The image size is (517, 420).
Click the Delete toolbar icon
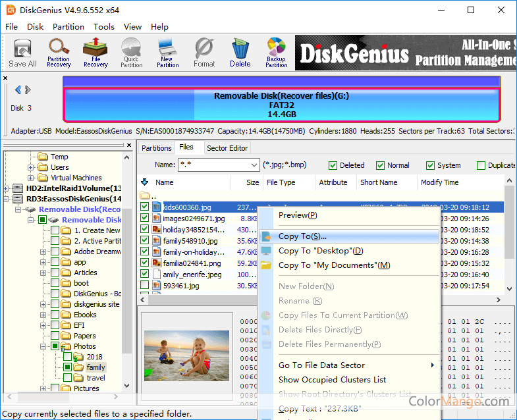click(x=240, y=53)
